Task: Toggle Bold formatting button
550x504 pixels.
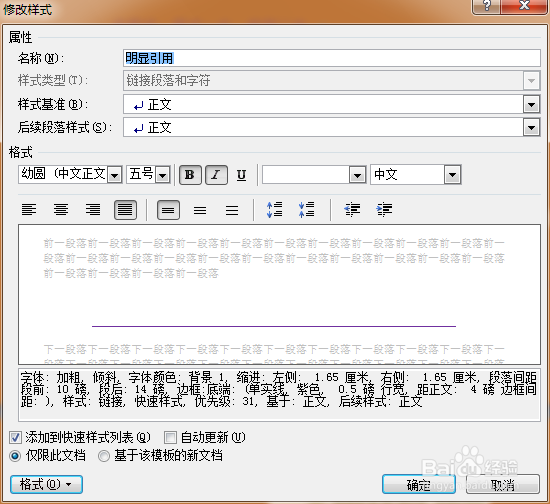Action: [190, 175]
